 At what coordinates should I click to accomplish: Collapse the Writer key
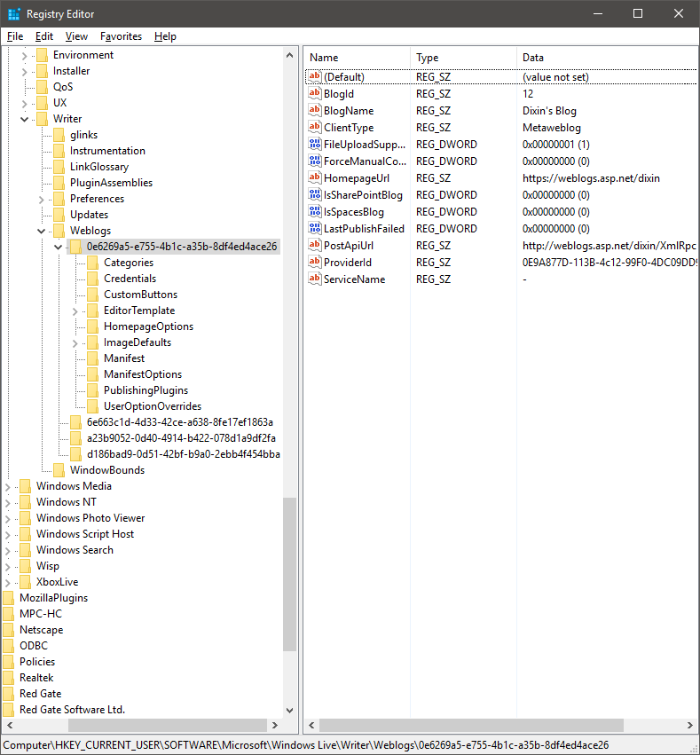tap(24, 119)
